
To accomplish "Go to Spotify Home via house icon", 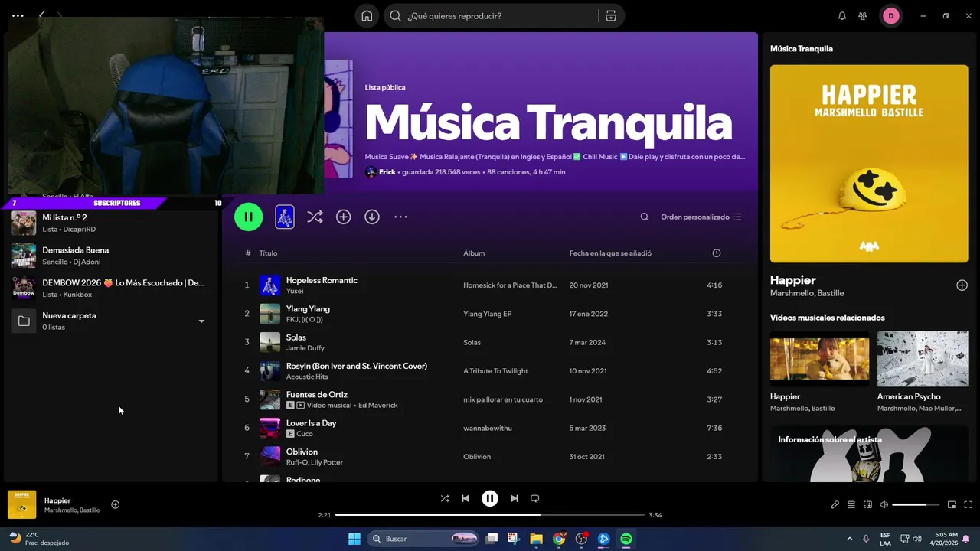I will point(367,16).
